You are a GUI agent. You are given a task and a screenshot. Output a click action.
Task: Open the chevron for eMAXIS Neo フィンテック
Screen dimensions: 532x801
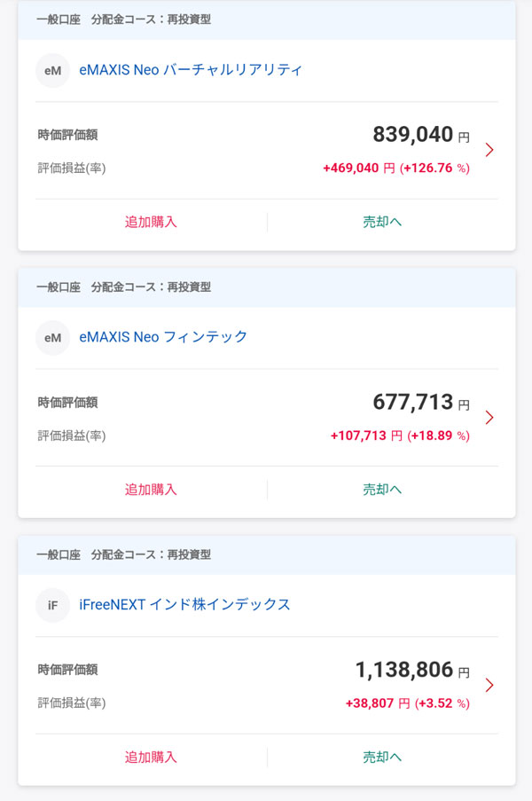(x=489, y=418)
